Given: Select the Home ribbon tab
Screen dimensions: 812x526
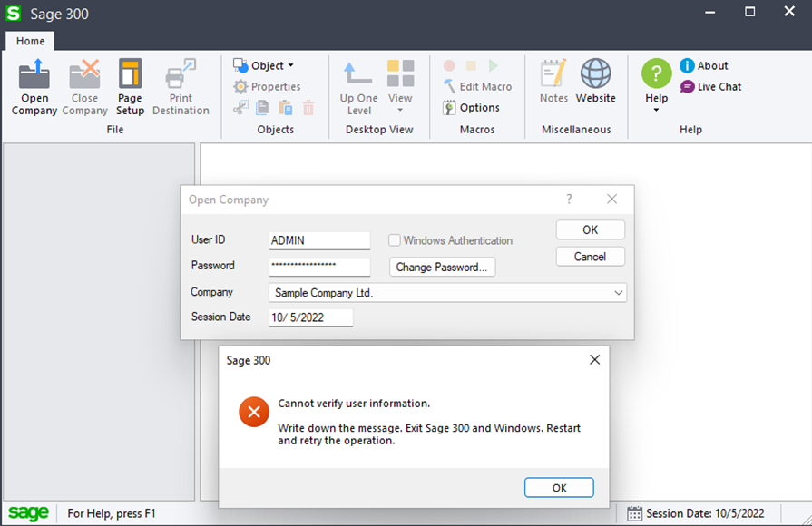Looking at the screenshot, I should [30, 42].
